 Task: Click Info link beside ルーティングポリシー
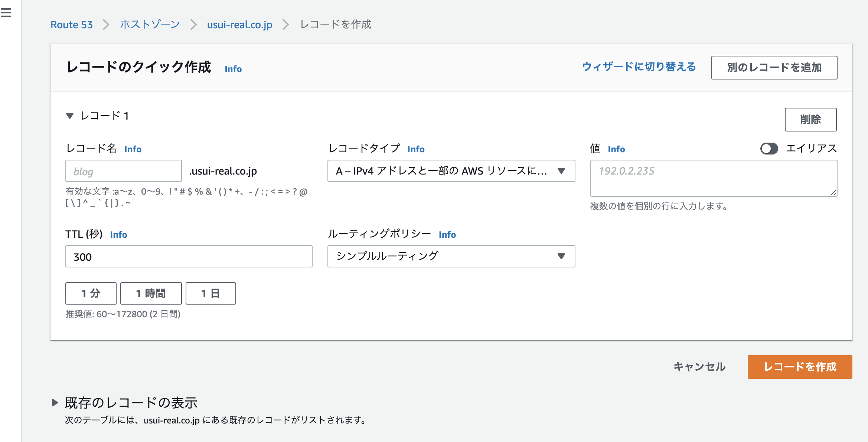(447, 234)
